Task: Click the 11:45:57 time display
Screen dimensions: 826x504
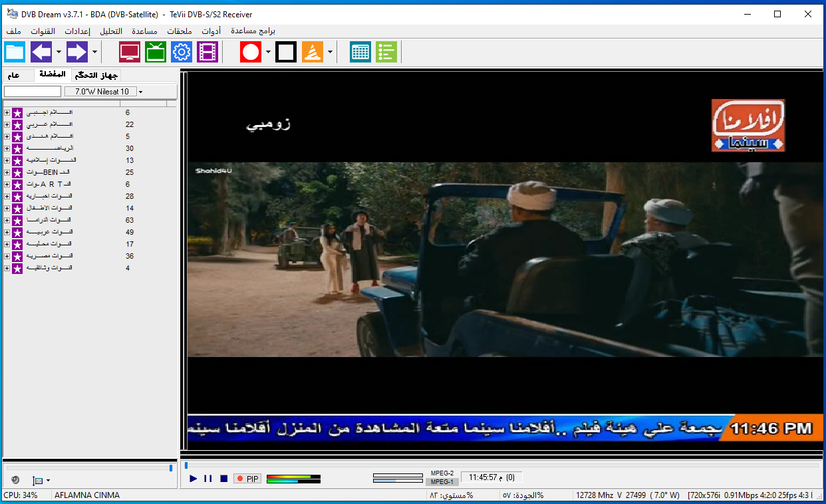Action: coord(491,477)
